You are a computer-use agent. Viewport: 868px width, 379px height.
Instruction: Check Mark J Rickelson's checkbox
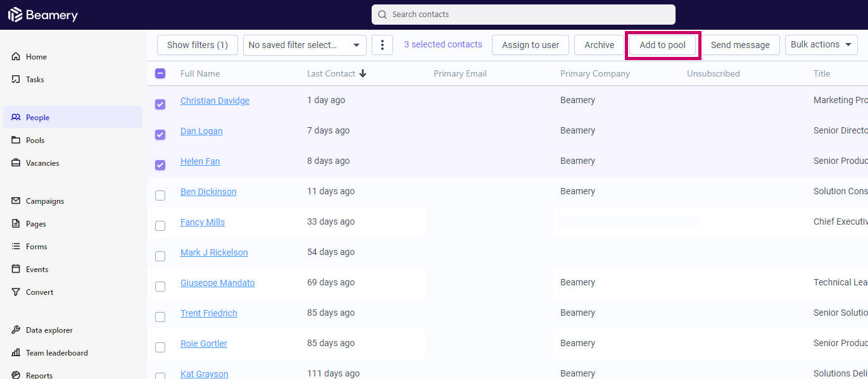click(x=160, y=256)
